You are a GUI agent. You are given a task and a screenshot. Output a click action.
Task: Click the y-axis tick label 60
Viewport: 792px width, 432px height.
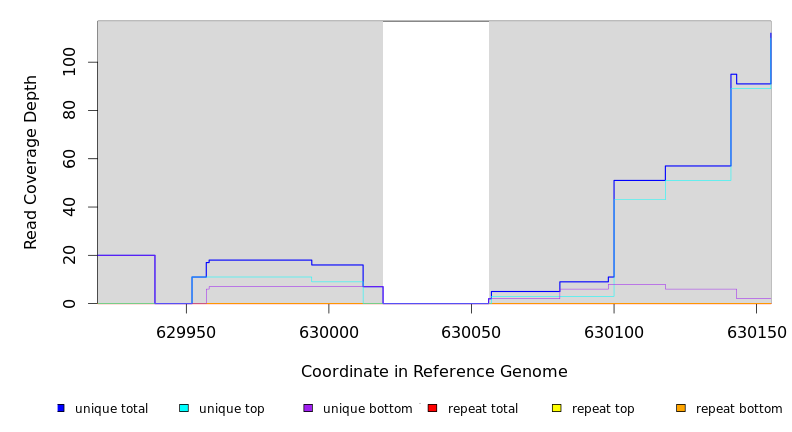(69, 159)
